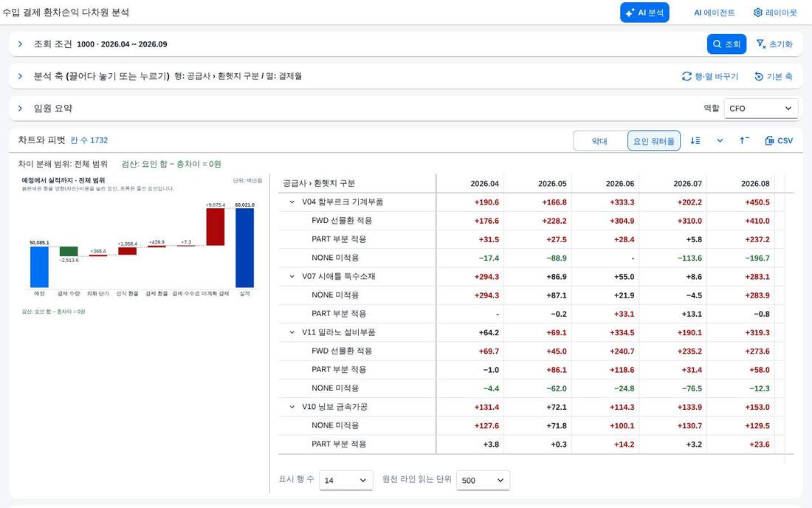Open the 원천 라인 읽는 단위 dropdown

483,480
